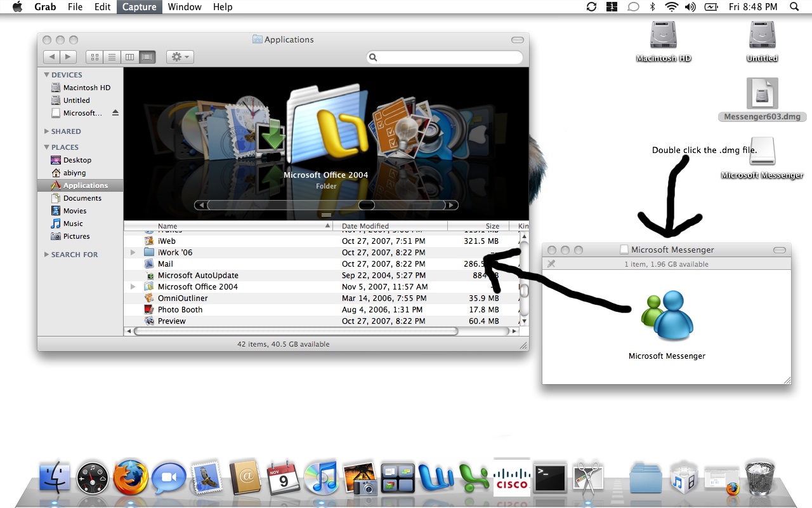Open the Action gear dropdown menu
The width and height of the screenshot is (812, 508).
point(180,57)
